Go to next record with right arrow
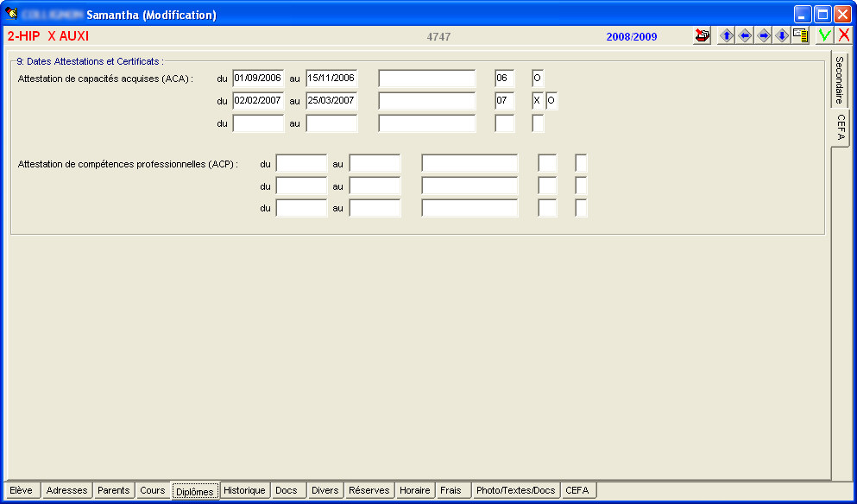 tap(764, 36)
